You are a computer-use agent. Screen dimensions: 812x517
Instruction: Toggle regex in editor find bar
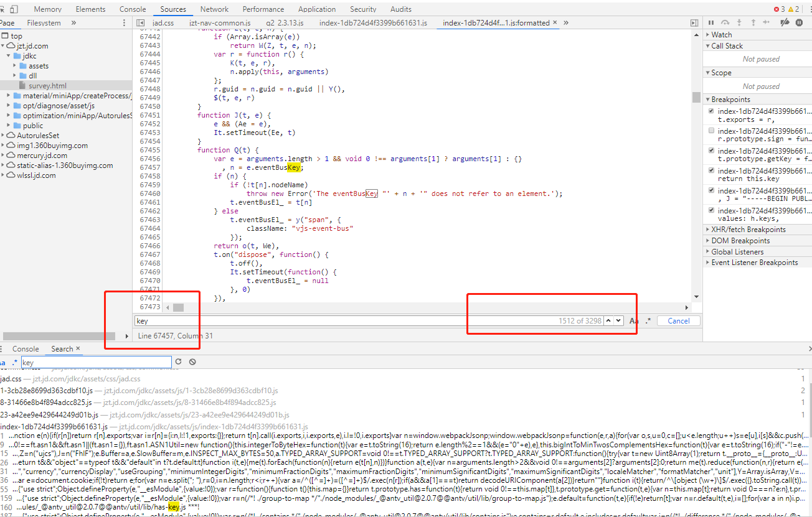click(x=648, y=321)
